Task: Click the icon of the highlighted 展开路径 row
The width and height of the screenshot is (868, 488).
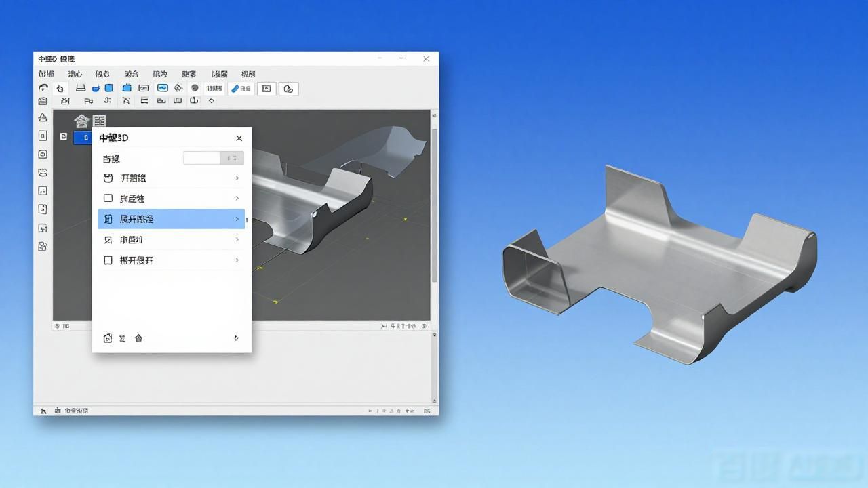Action: pyautogui.click(x=108, y=219)
